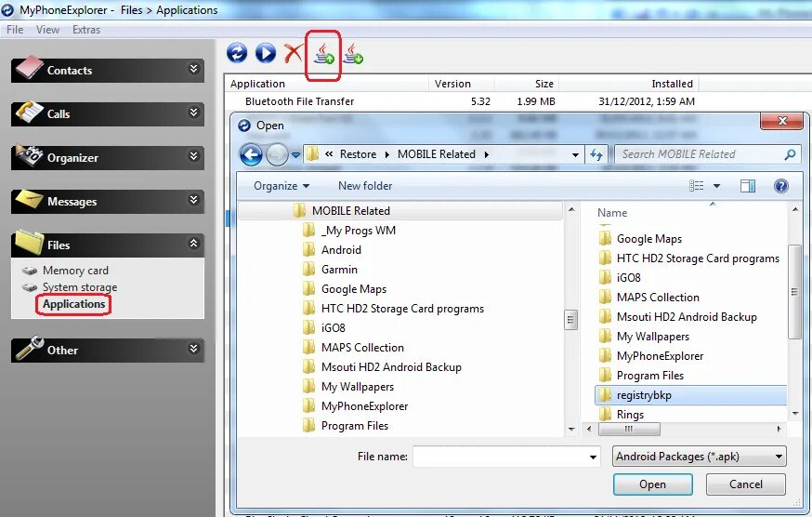Select the registrybkp folder in file list
This screenshot has height=517, width=812.
pyautogui.click(x=691, y=395)
